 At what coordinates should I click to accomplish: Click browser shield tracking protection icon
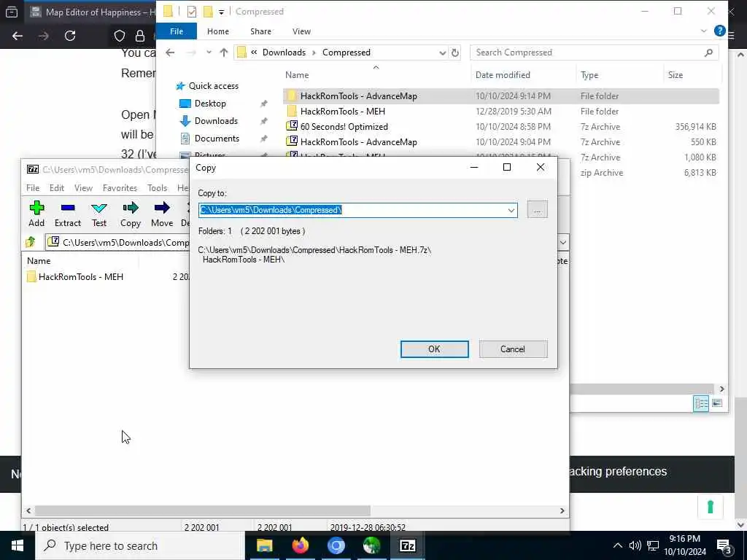(x=120, y=36)
